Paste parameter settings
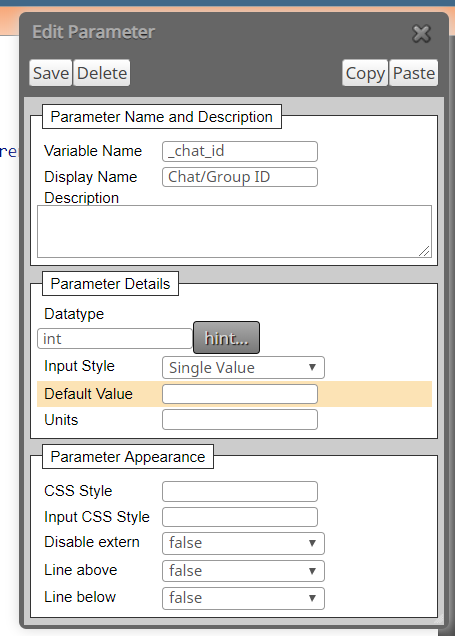 (x=414, y=73)
